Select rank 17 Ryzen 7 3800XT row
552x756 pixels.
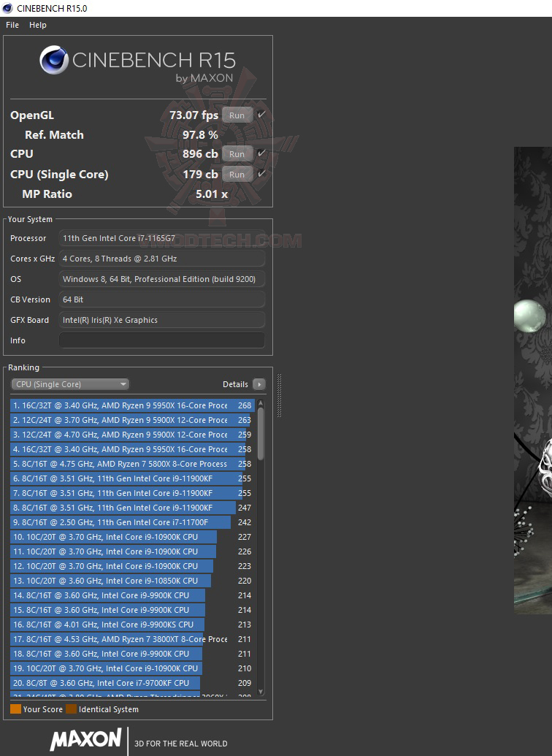click(x=133, y=639)
